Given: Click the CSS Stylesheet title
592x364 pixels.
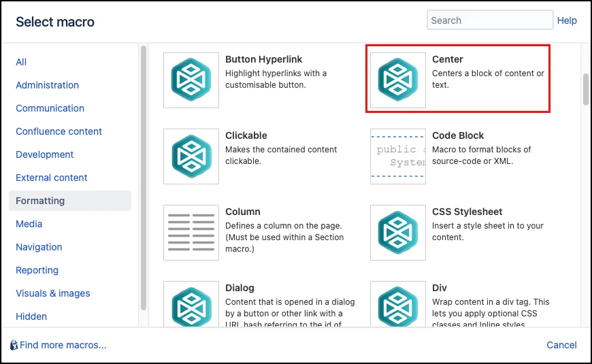Looking at the screenshot, I should pos(467,212).
